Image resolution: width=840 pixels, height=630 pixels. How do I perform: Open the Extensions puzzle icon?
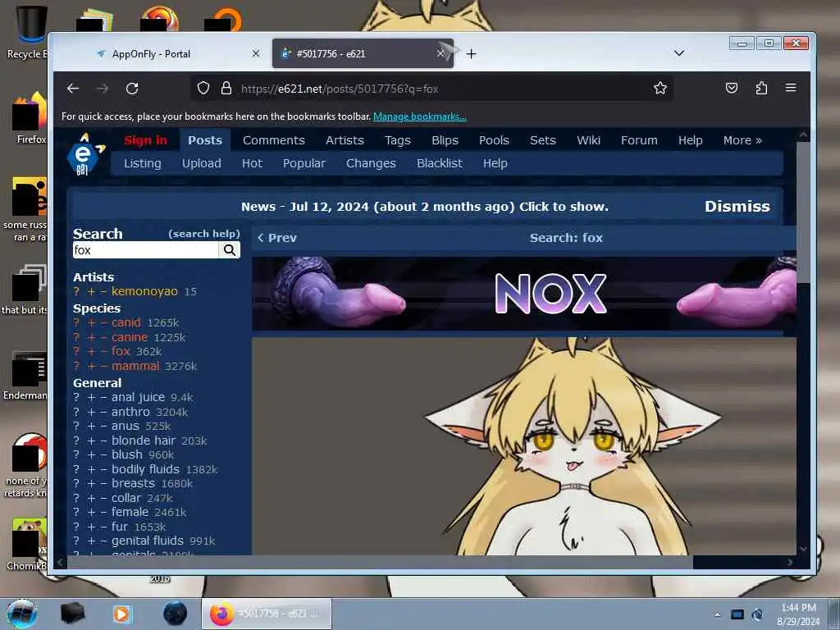pyautogui.click(x=761, y=89)
